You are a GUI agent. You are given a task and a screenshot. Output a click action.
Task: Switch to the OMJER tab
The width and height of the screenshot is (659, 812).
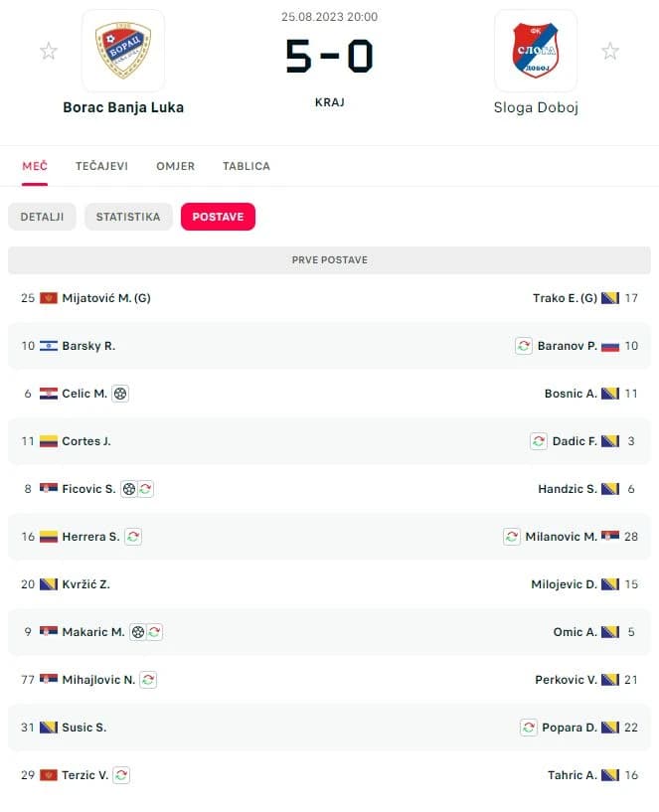(x=176, y=166)
